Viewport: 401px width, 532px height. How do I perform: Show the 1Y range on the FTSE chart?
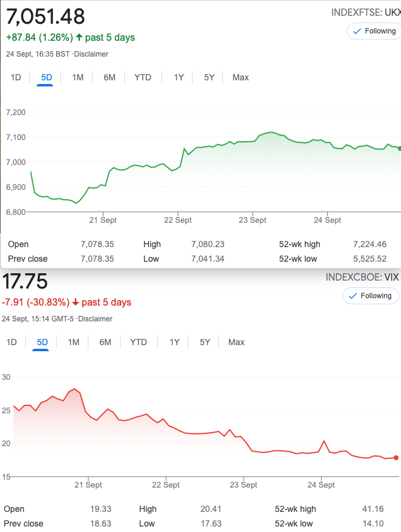(179, 77)
